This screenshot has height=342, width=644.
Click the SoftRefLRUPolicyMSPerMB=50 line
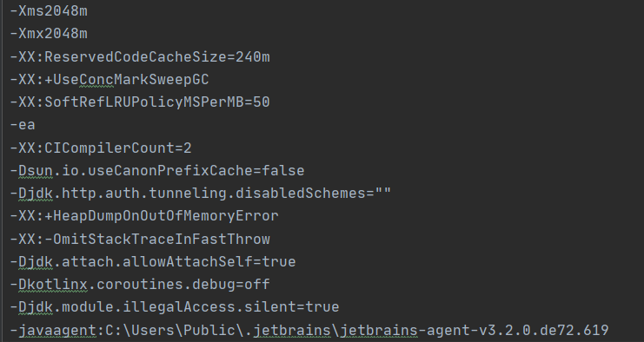(x=140, y=102)
